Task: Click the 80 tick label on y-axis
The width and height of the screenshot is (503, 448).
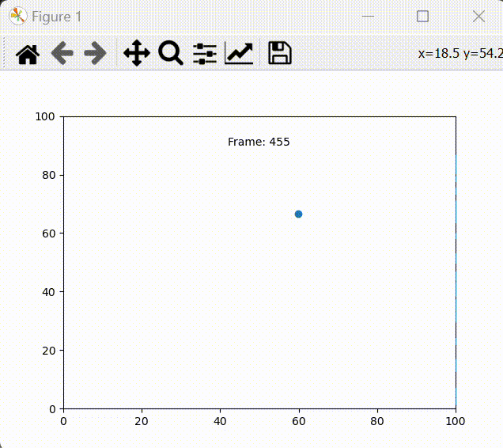Action: click(x=48, y=175)
